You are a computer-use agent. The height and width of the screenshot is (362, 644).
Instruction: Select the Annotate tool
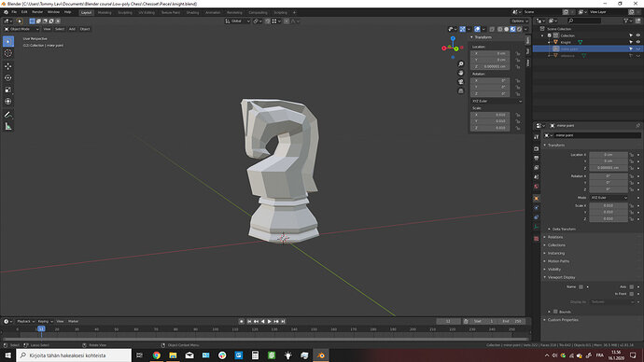pos(8,115)
